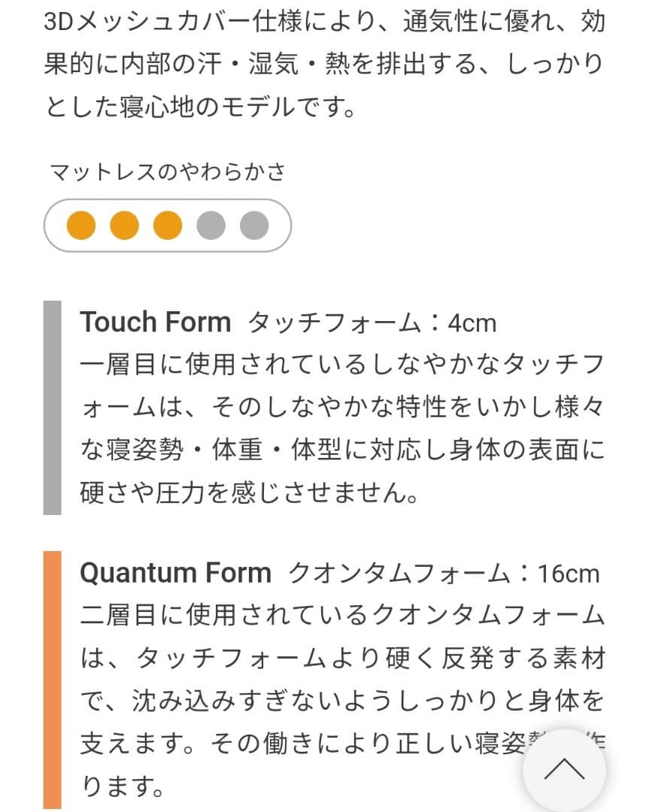Click the third orange softness dot
Image resolution: width=649 pixels, height=812 pixels.
[x=168, y=225]
